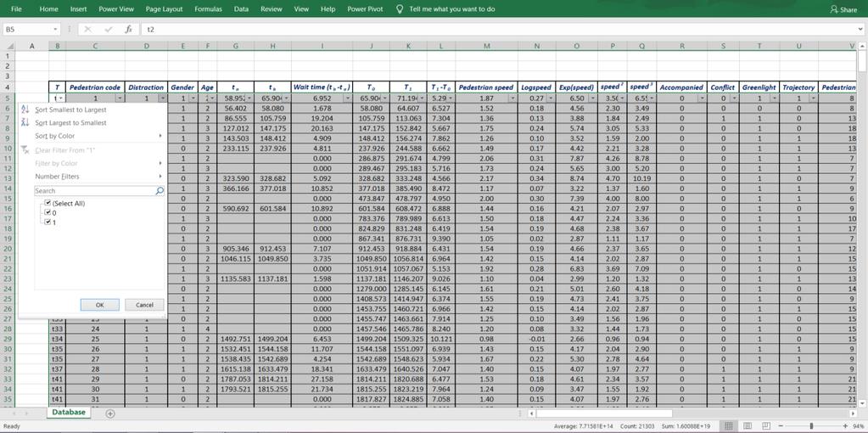868x433 pixels.
Task: Click the Share person icon
Action: pos(834,9)
